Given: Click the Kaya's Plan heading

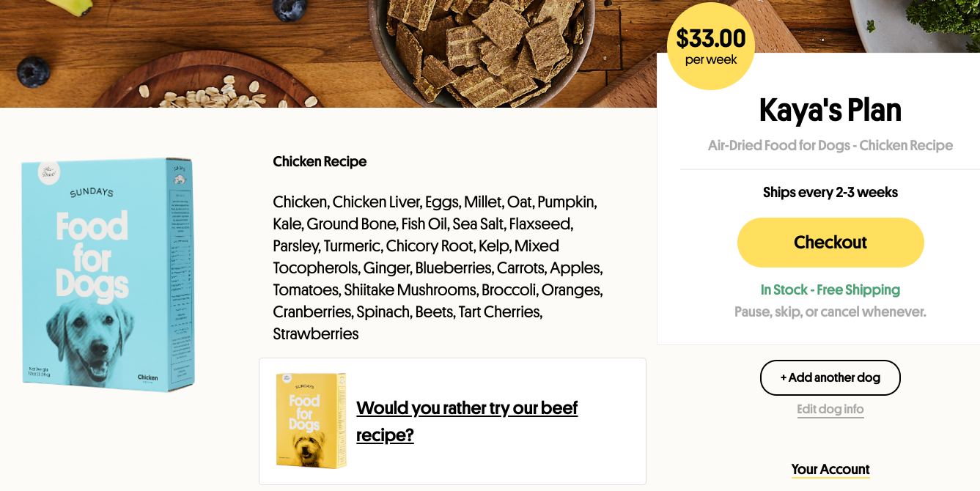Looking at the screenshot, I should point(830,110).
